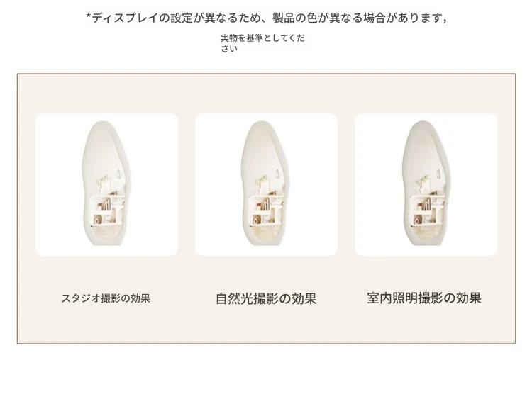Click the studio shooting mirror thumbnail
This screenshot has width=532, height=416.
coord(106,185)
